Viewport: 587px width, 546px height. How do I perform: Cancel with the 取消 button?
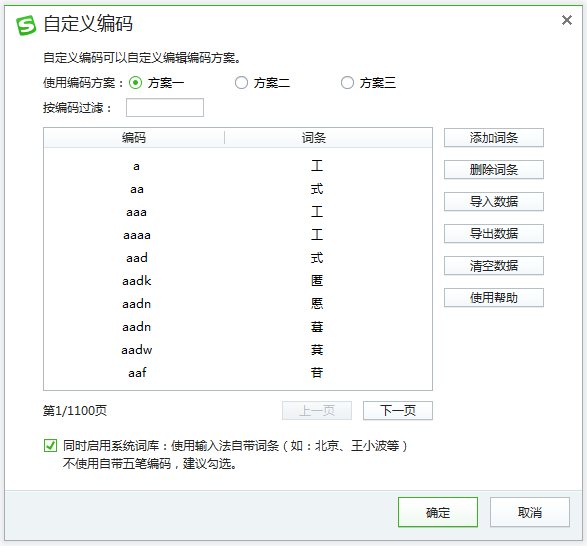pyautogui.click(x=530, y=512)
